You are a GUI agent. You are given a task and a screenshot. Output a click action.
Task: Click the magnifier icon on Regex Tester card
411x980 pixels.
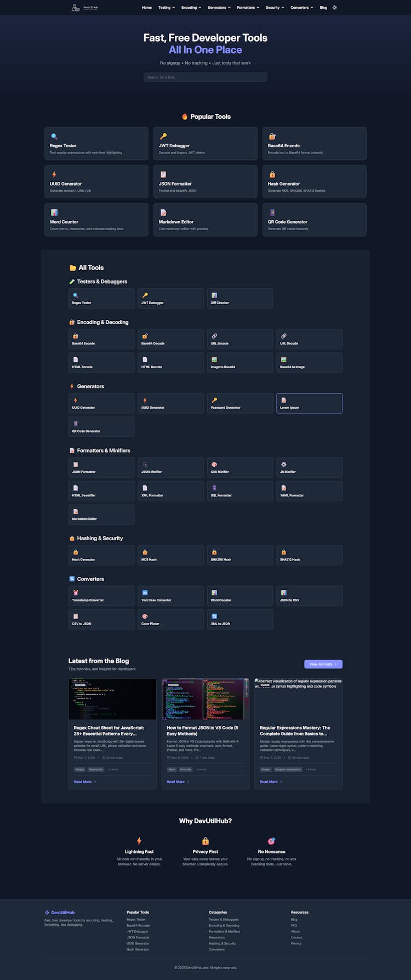[x=54, y=136]
